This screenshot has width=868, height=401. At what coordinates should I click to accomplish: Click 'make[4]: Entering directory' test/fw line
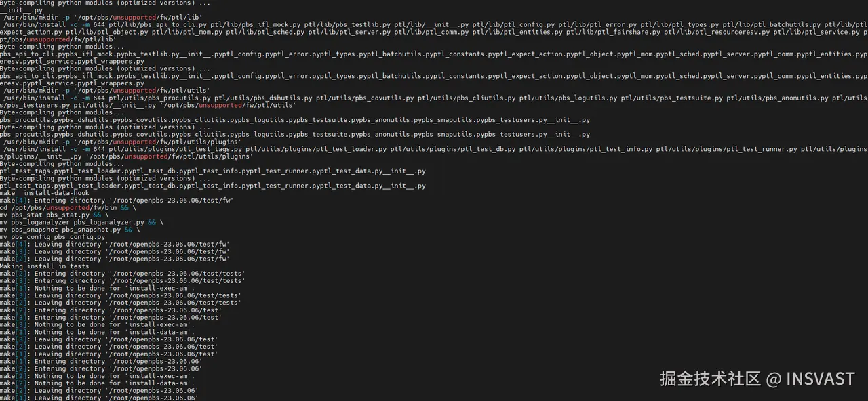(117, 200)
